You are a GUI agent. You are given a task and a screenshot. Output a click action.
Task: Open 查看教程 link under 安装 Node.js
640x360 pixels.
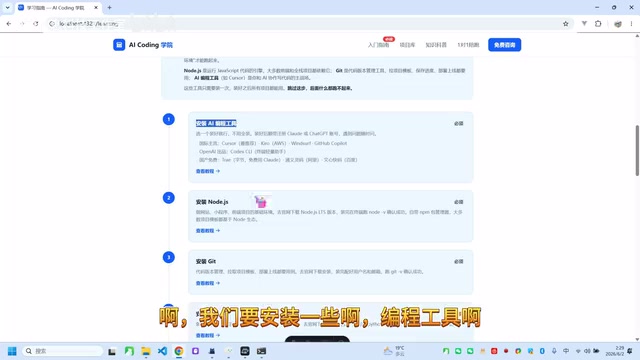point(208,231)
